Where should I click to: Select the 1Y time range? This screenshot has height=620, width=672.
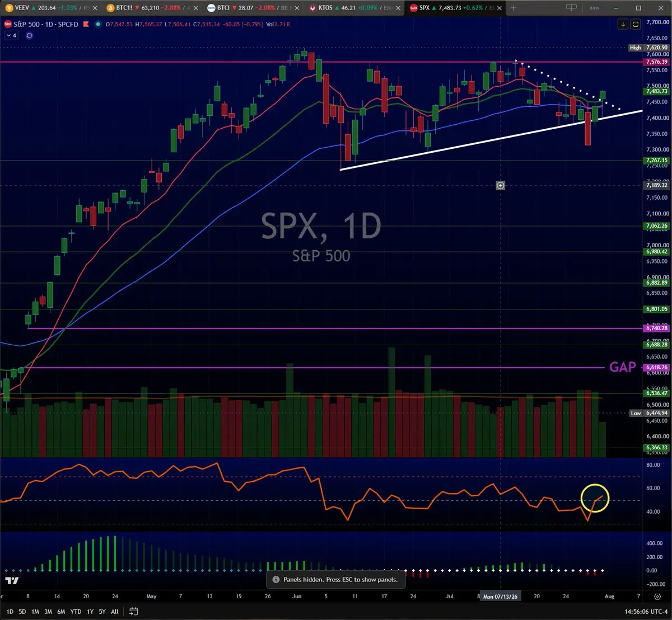click(x=90, y=612)
